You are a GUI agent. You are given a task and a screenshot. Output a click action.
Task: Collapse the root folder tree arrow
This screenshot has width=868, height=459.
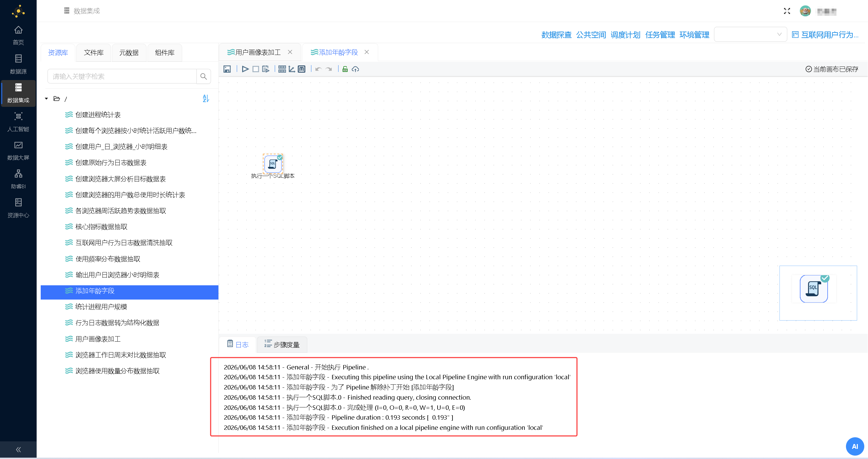(46, 99)
